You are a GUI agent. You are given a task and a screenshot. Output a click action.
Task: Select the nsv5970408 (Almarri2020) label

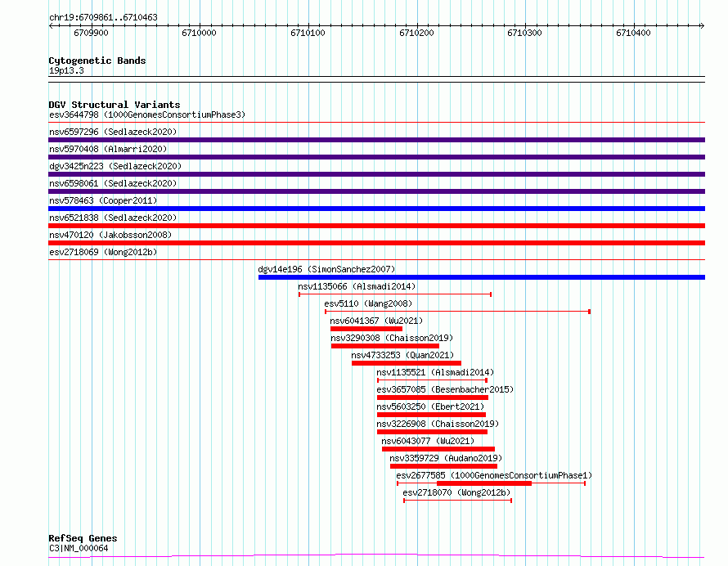pos(108,149)
